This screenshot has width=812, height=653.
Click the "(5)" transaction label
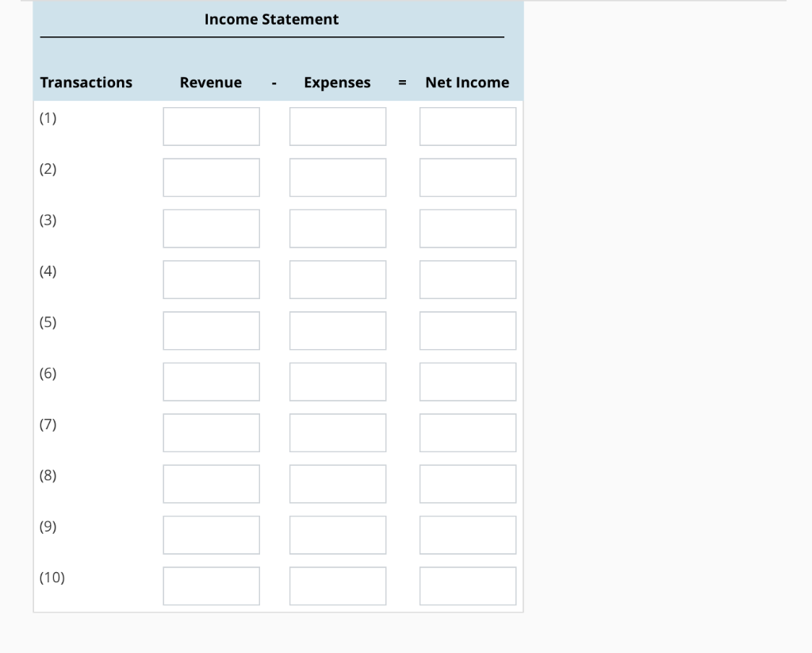[x=48, y=322]
